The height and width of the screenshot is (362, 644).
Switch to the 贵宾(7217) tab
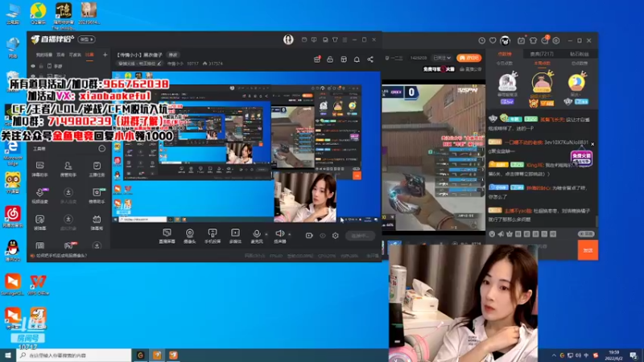(542, 54)
